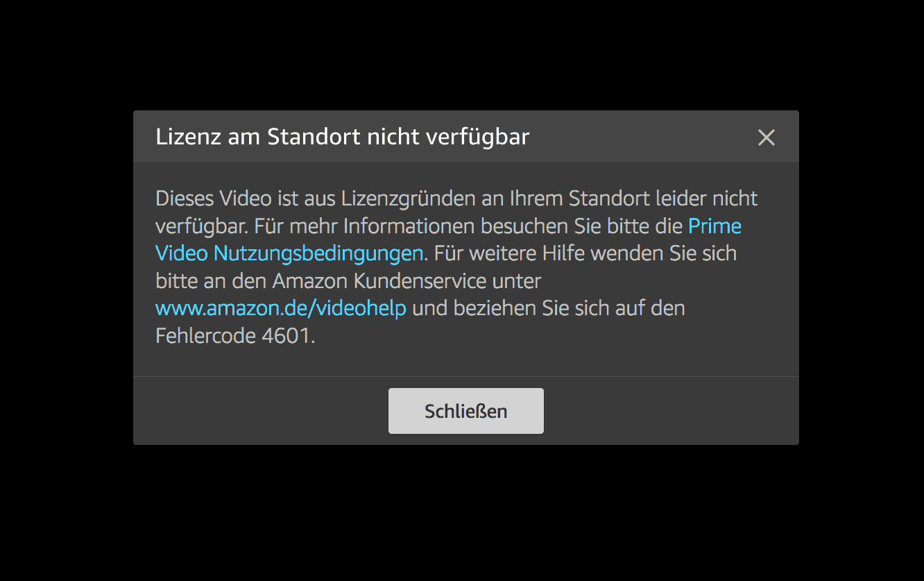Click the "Fehlercode 4601" text

point(234,335)
